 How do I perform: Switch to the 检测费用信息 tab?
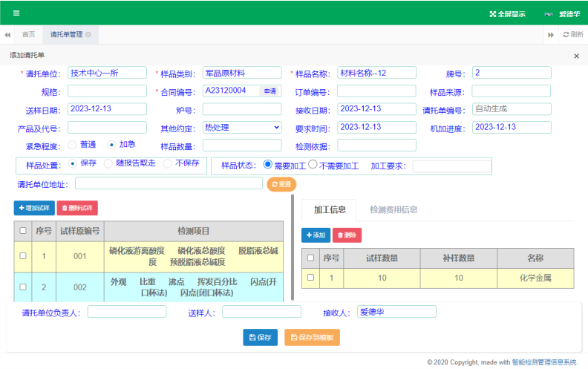[393, 210]
